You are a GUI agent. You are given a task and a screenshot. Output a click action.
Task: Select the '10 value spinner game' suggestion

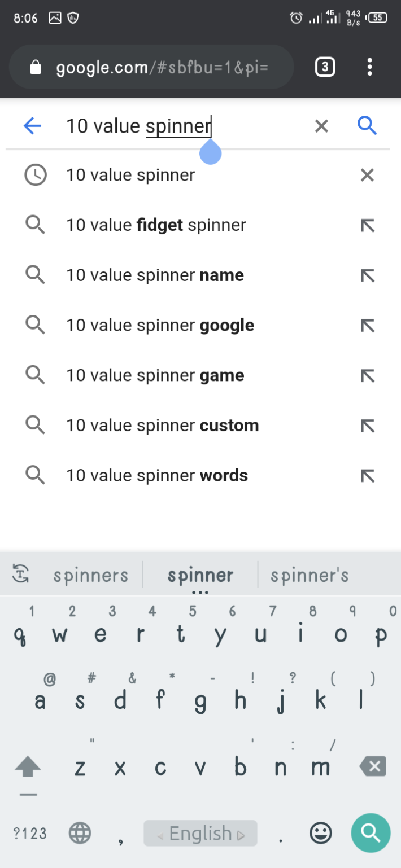point(155,376)
